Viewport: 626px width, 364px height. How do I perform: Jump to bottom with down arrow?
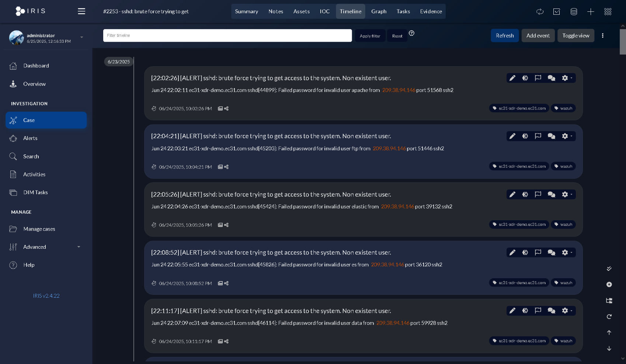pyautogui.click(x=609, y=349)
